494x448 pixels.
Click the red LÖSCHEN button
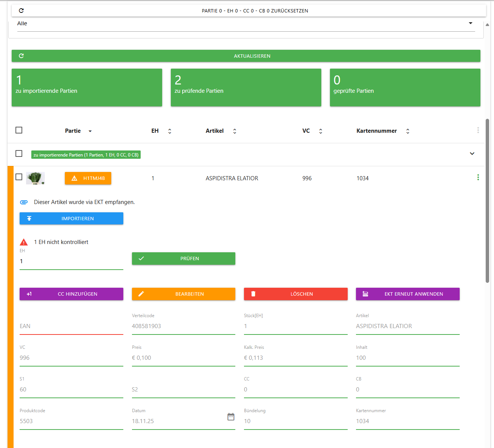[296, 294]
